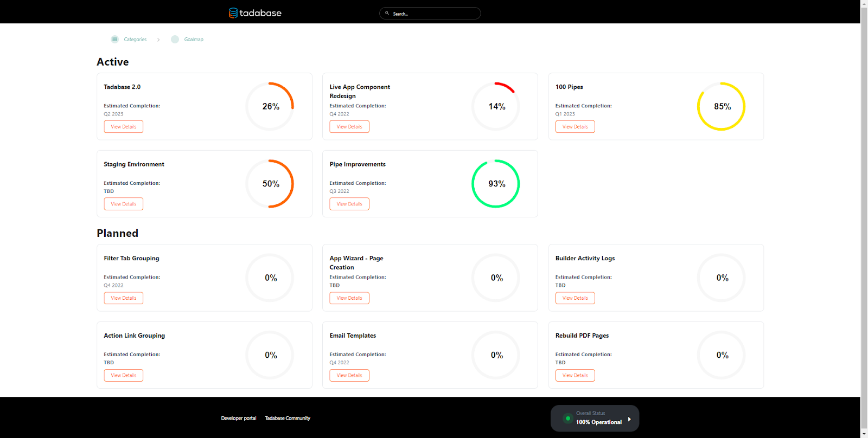Click the scrollbar down arrow
The image size is (868, 438).
tap(864, 434)
